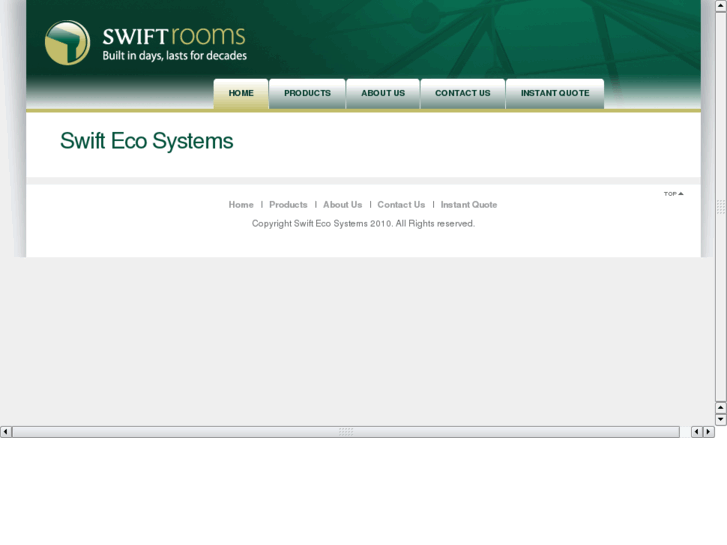Image resolution: width=727 pixels, height=545 pixels.
Task: Select the CONTACT US tab
Action: pos(462,94)
